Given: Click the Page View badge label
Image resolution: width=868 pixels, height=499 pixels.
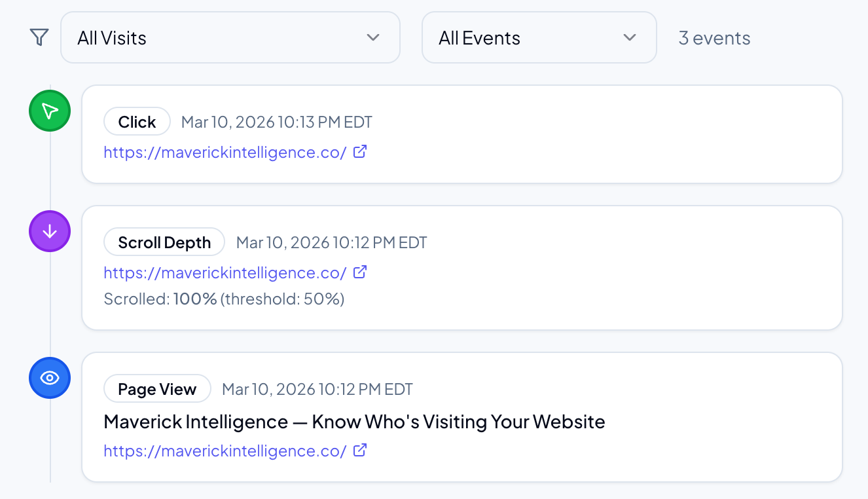Looking at the screenshot, I should click(x=157, y=388).
